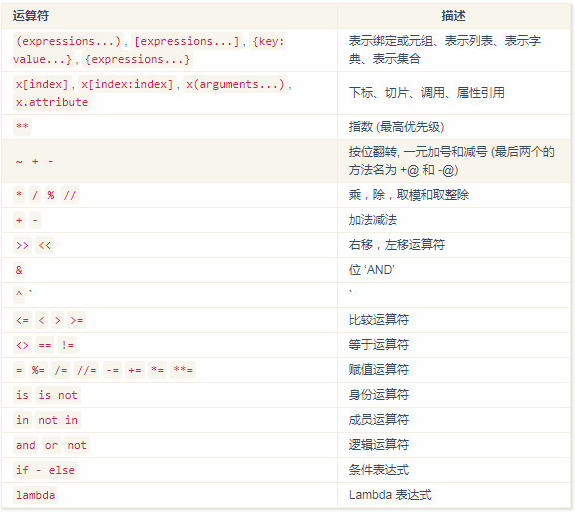Click the [expressions...] code snippet

pos(187,41)
